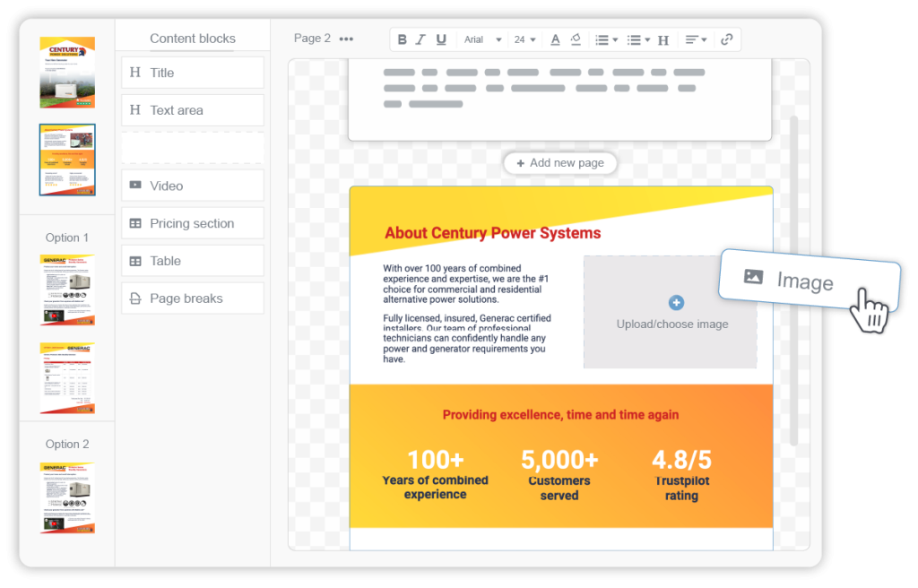Click the highlight fill color icon
Image resolution: width=918 pixels, height=588 pixels.
click(576, 39)
